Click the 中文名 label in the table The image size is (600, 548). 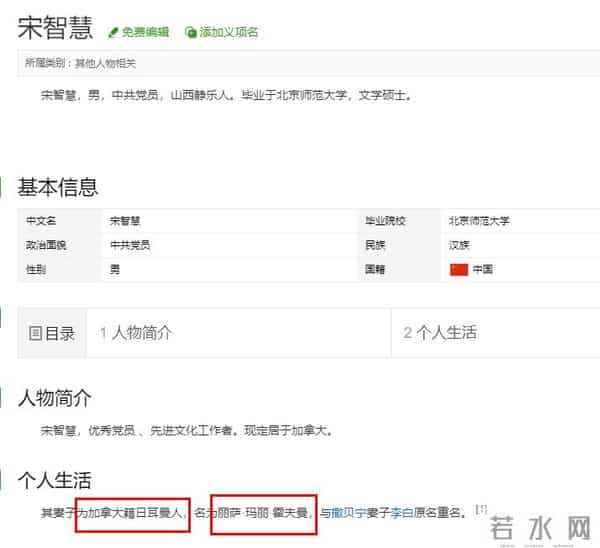tap(41, 221)
